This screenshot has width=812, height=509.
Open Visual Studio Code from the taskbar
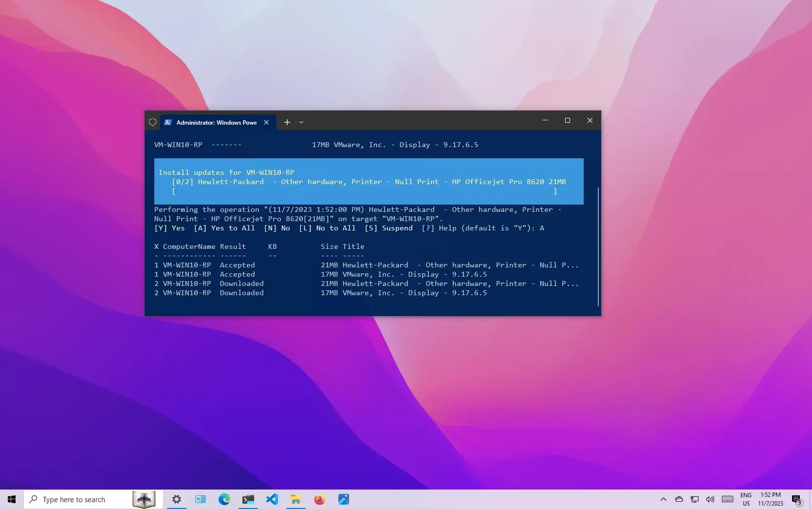click(x=272, y=499)
